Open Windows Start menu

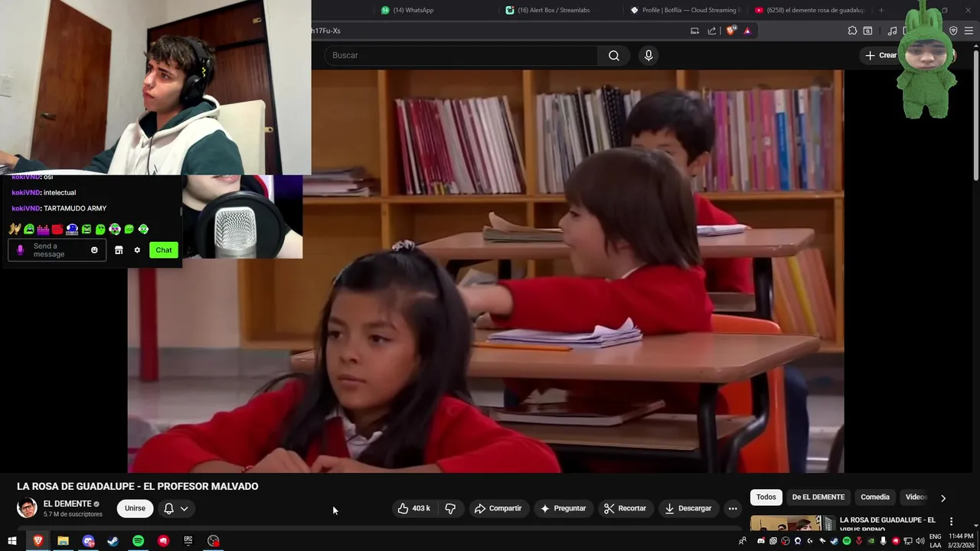point(12,541)
